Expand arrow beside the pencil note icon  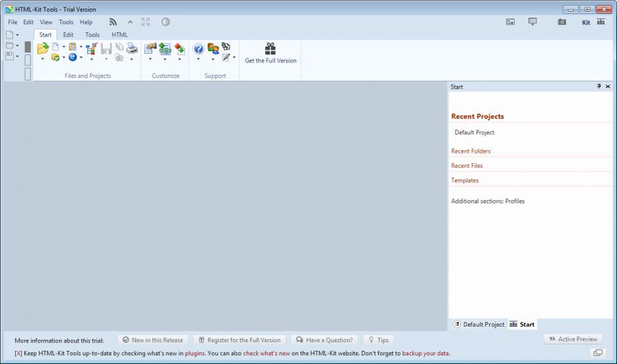coord(234,58)
